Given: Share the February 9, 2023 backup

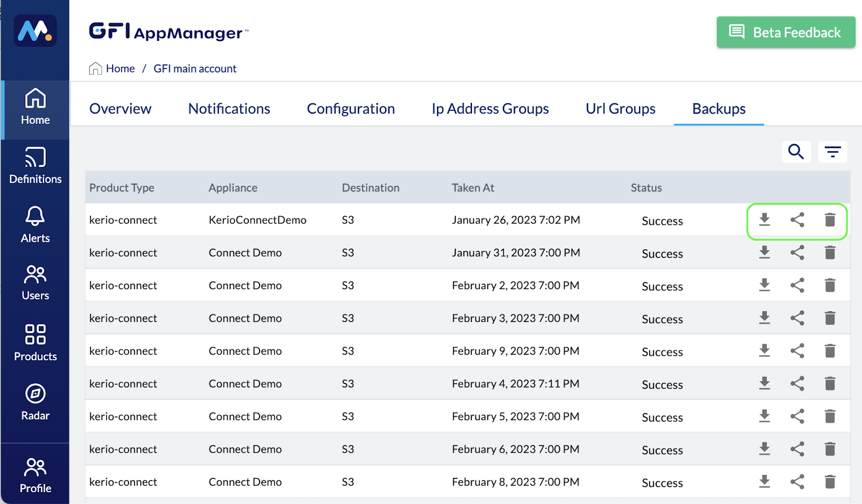Looking at the screenshot, I should pyautogui.click(x=797, y=351).
